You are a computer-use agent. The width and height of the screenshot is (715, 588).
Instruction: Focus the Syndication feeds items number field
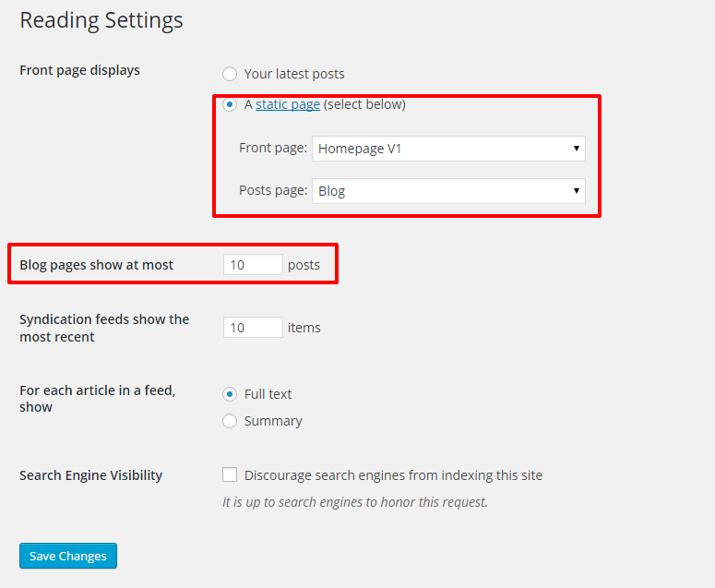point(253,328)
